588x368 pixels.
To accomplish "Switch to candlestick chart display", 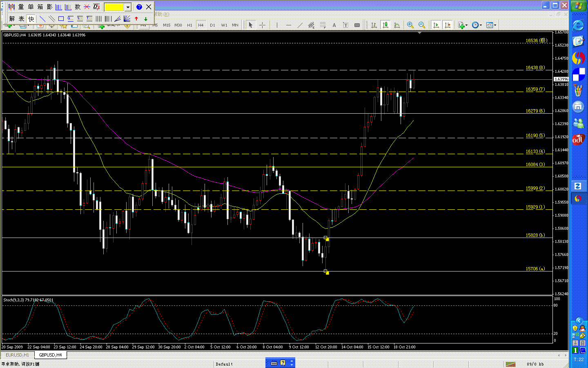I will [x=385, y=25].
